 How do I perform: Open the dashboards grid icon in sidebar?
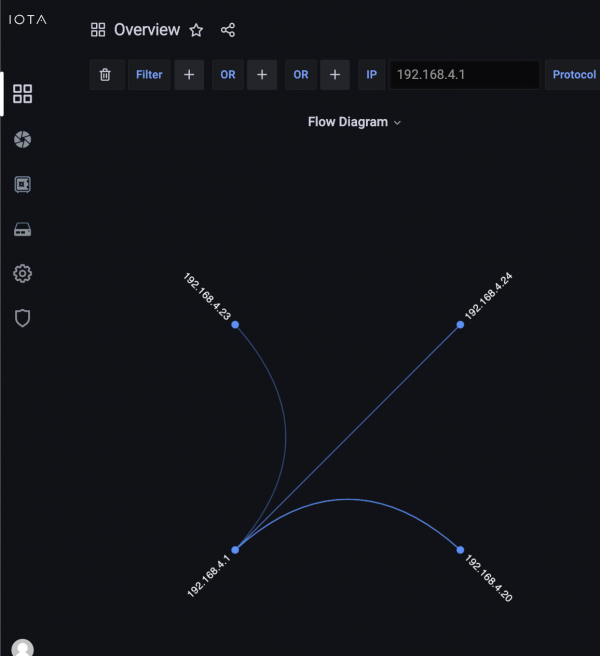point(22,94)
